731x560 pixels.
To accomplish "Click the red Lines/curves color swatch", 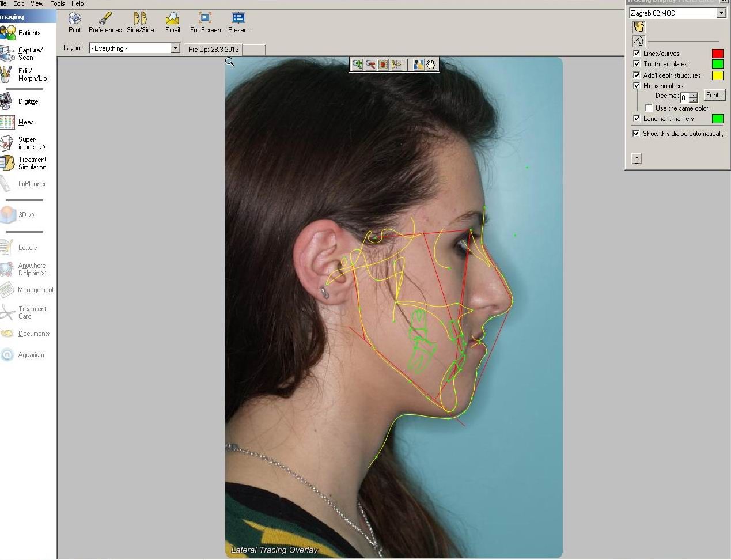I will (718, 54).
